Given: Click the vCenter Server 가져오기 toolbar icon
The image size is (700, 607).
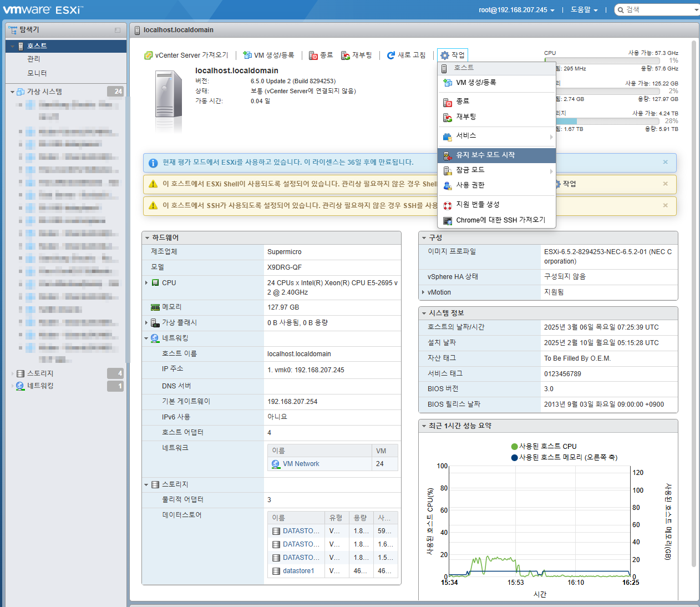Looking at the screenshot, I should point(148,55).
